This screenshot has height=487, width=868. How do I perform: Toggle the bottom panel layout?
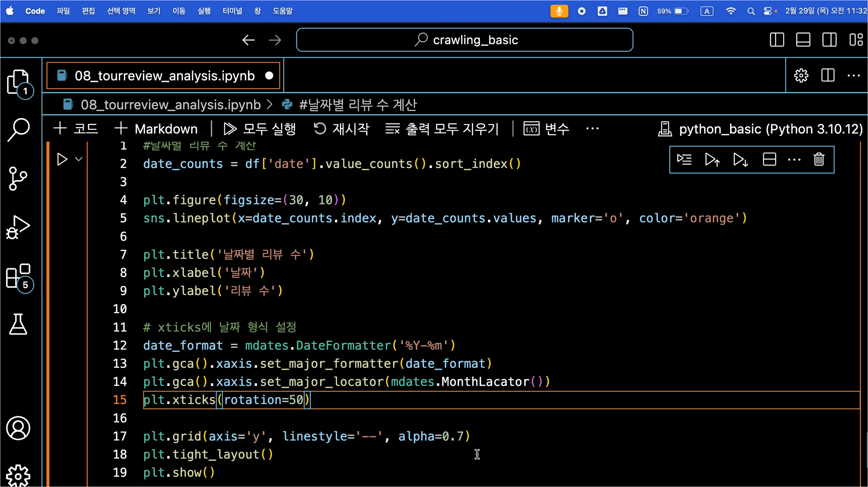(x=803, y=40)
